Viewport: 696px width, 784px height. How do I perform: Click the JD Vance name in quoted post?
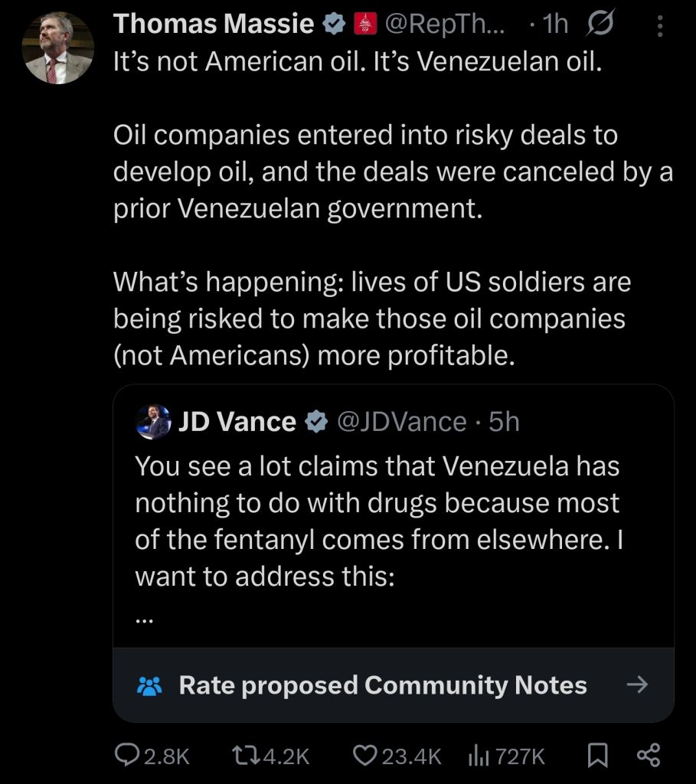[237, 422]
